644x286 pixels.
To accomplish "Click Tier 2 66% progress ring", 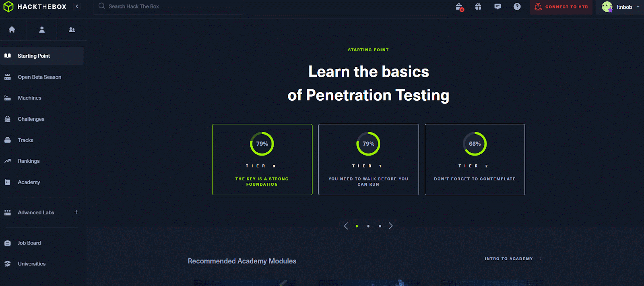I will 475,144.
